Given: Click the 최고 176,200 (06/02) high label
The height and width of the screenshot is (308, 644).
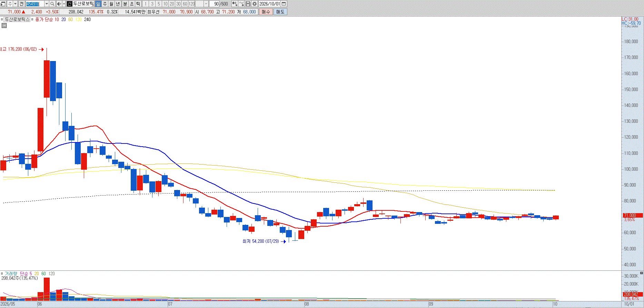Looking at the screenshot, I should pos(18,49).
